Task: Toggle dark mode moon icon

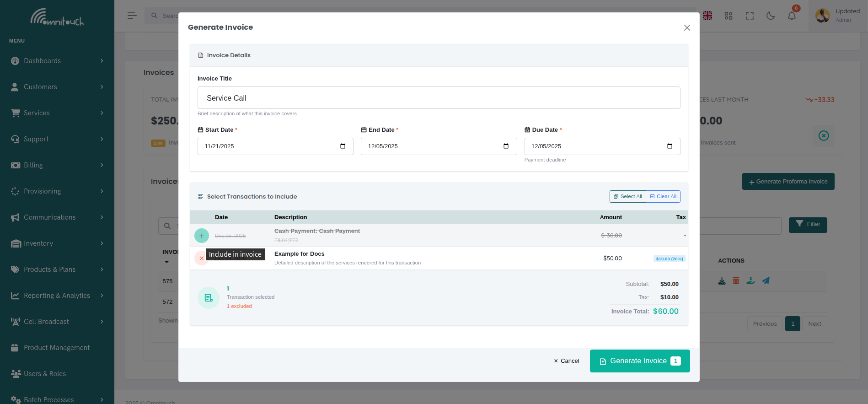Action: point(771,16)
